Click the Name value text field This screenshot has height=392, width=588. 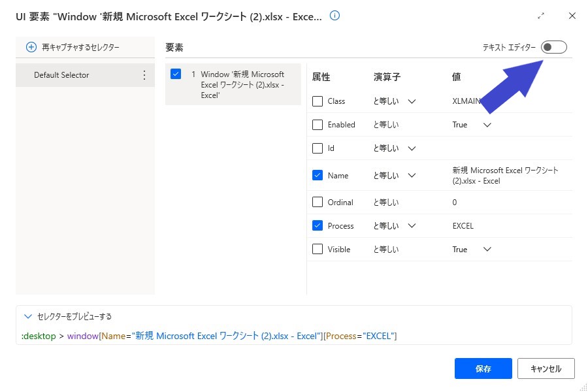pyautogui.click(x=506, y=176)
